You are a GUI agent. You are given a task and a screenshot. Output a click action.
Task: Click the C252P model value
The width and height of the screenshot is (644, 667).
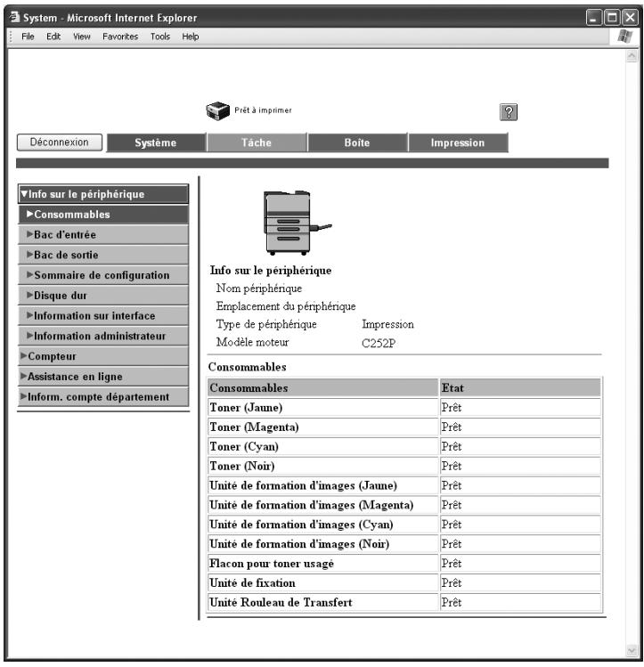point(379,343)
